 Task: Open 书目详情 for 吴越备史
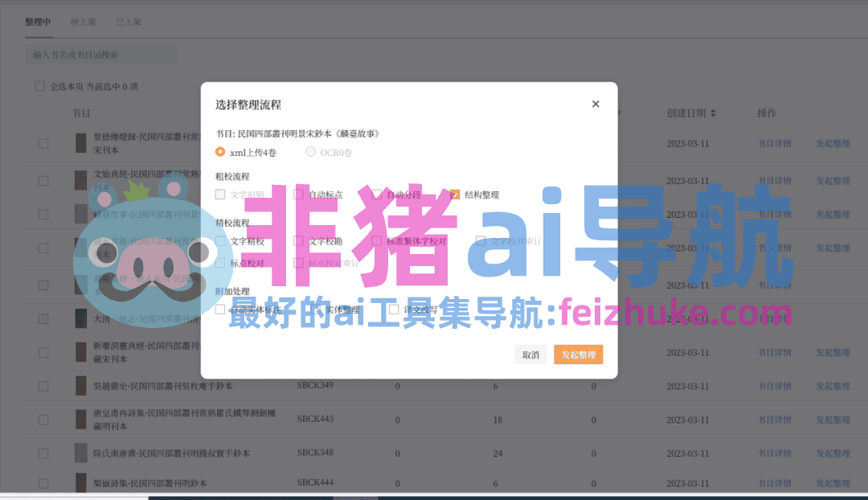774,385
